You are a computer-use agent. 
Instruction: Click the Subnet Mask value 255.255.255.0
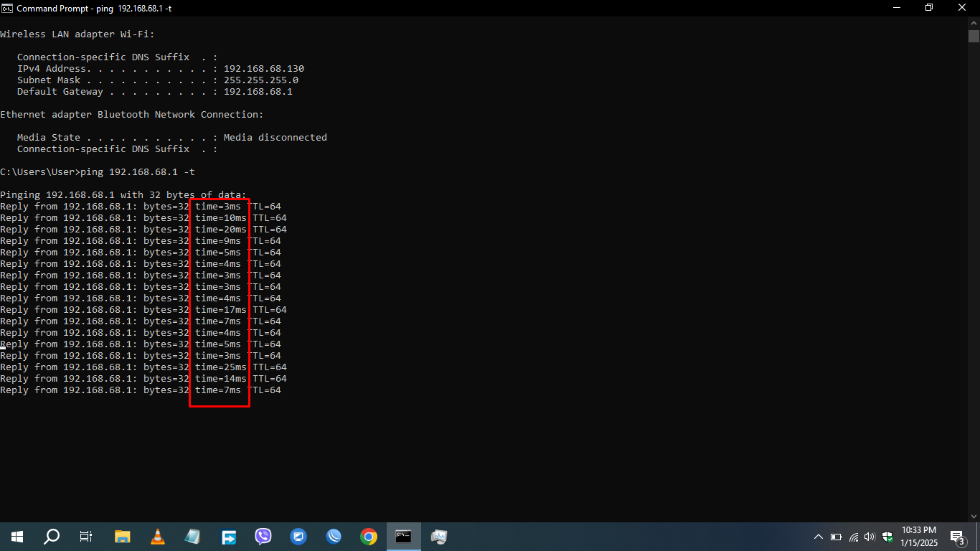(x=261, y=80)
